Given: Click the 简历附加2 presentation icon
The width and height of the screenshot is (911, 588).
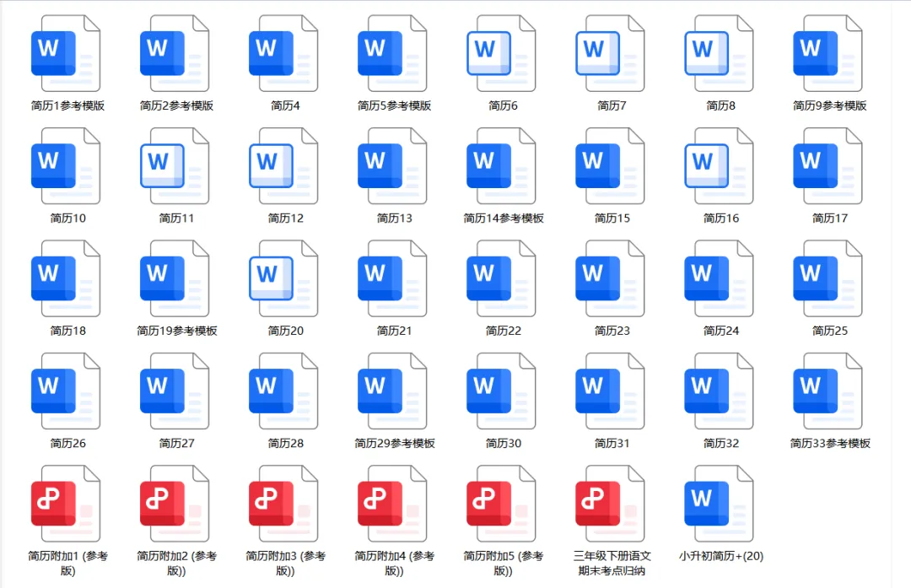Looking at the screenshot, I should click(x=175, y=504).
